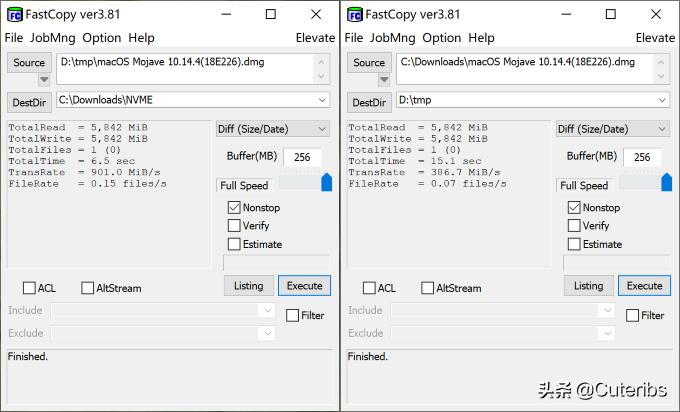This screenshot has width=680, height=412.
Task: Click the FastCopy icon in left window title bar
Action: (14, 14)
